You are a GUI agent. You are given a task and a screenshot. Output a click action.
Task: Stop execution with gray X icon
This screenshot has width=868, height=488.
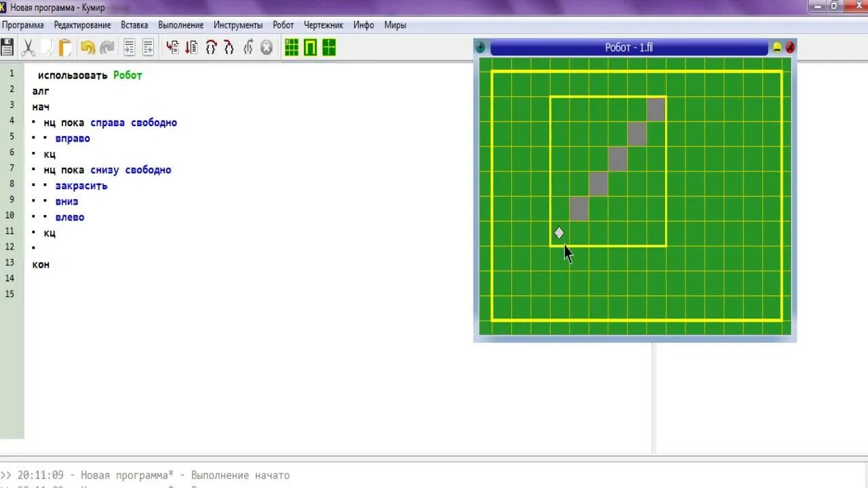pyautogui.click(x=267, y=47)
